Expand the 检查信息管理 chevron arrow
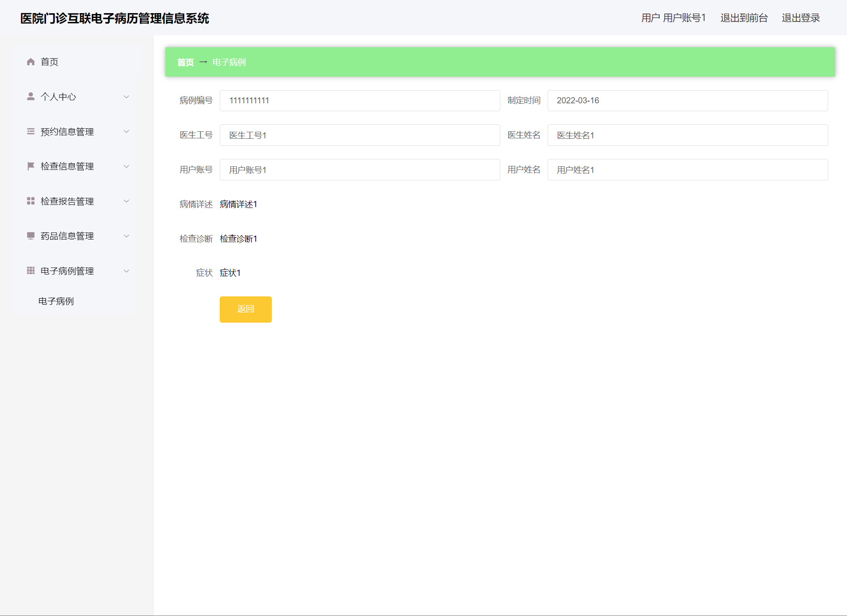Viewport: 847px width, 616px height. pos(127,166)
